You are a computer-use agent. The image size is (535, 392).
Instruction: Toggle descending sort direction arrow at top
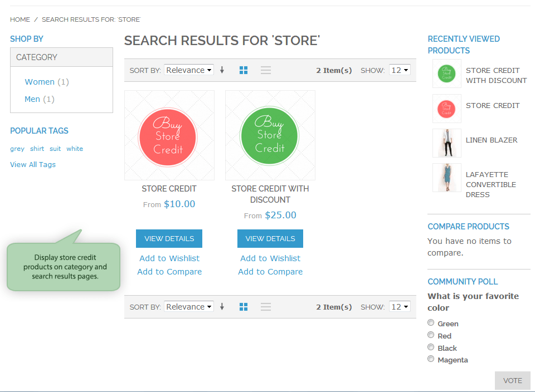tap(222, 70)
